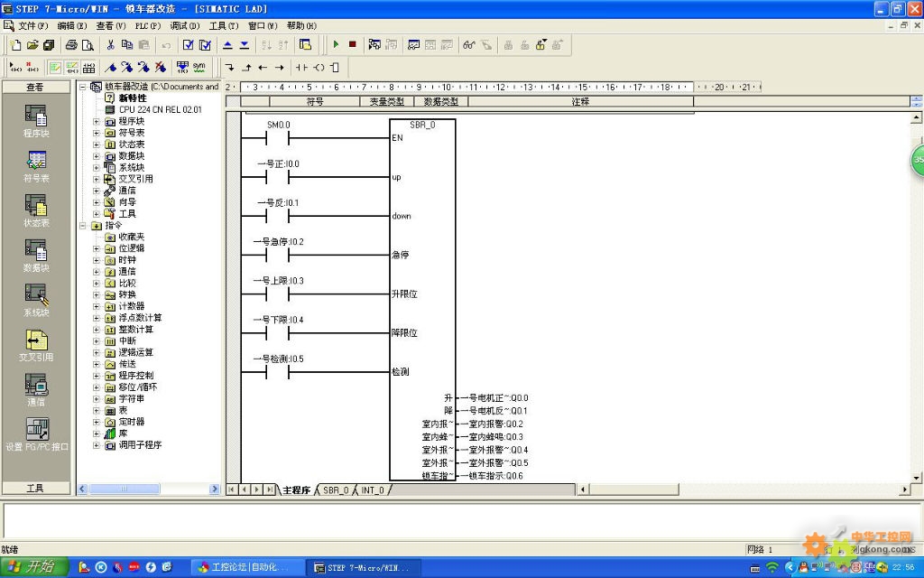Image resolution: width=924 pixels, height=578 pixels.
Task: Put the PLC in RUN mode
Action: click(336, 45)
